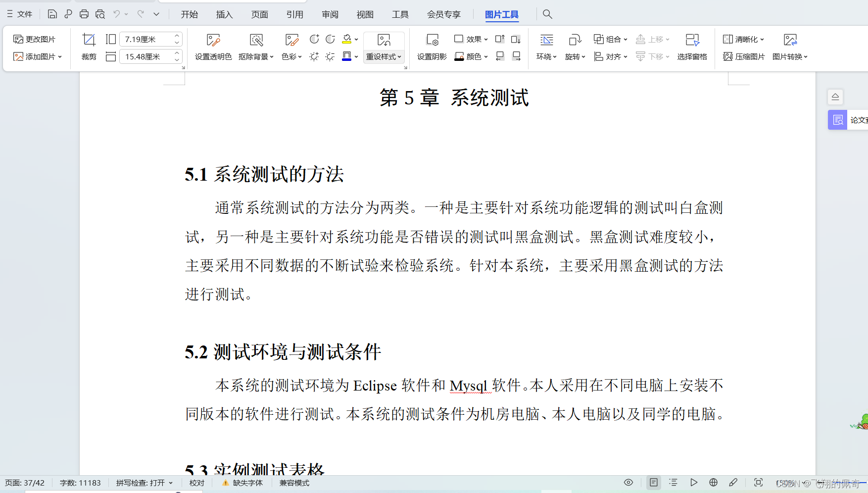Click the Print icon in quick toolbar
Viewport: 868px width, 493px height.
coord(84,14)
